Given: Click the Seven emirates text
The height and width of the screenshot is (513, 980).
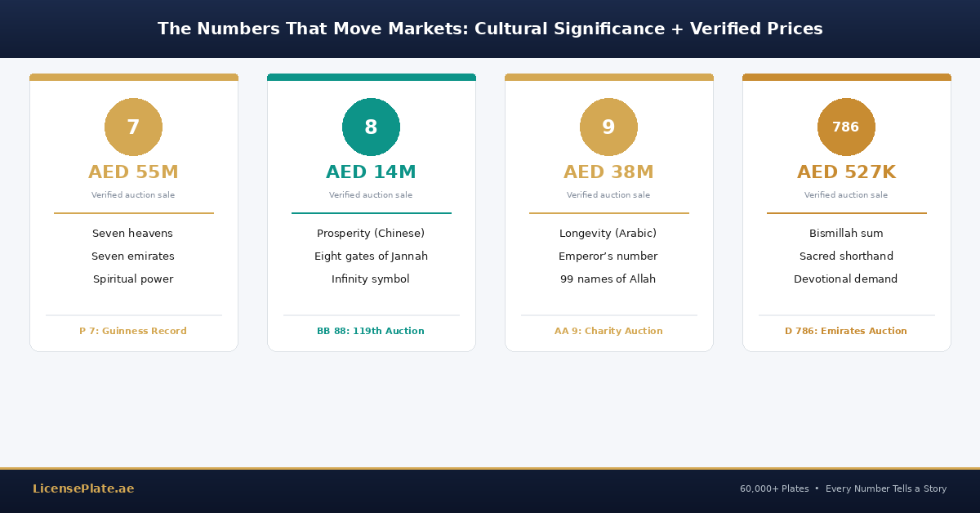Looking at the screenshot, I should click(x=133, y=256).
